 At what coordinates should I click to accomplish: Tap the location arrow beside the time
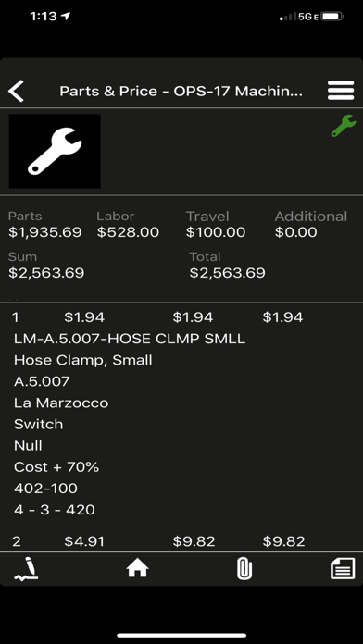pos(66,16)
